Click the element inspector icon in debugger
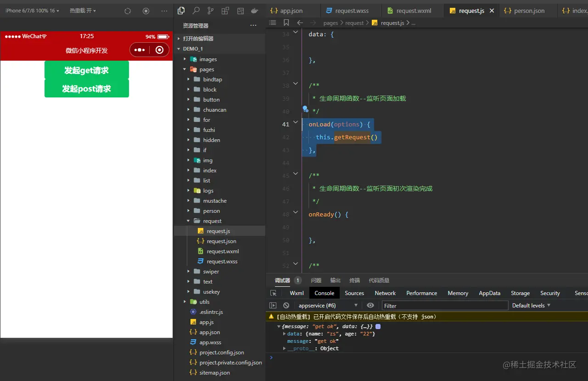Image resolution: width=588 pixels, height=381 pixels. [x=274, y=293]
